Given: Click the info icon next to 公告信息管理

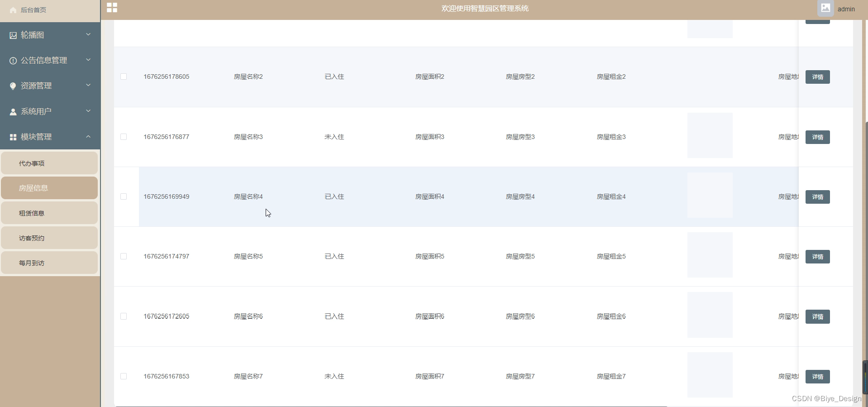Looking at the screenshot, I should click(x=13, y=61).
